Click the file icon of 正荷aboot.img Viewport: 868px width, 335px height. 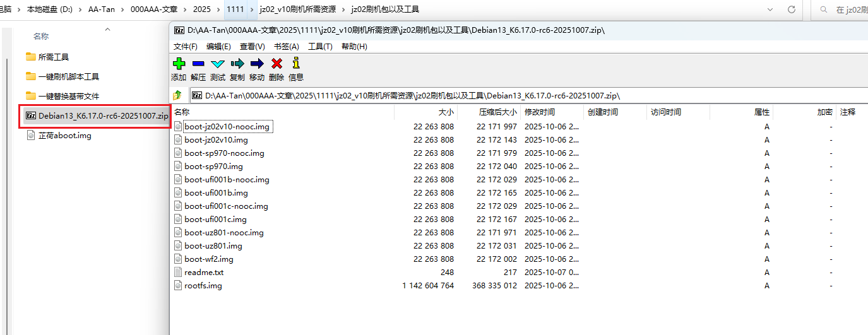(x=32, y=135)
